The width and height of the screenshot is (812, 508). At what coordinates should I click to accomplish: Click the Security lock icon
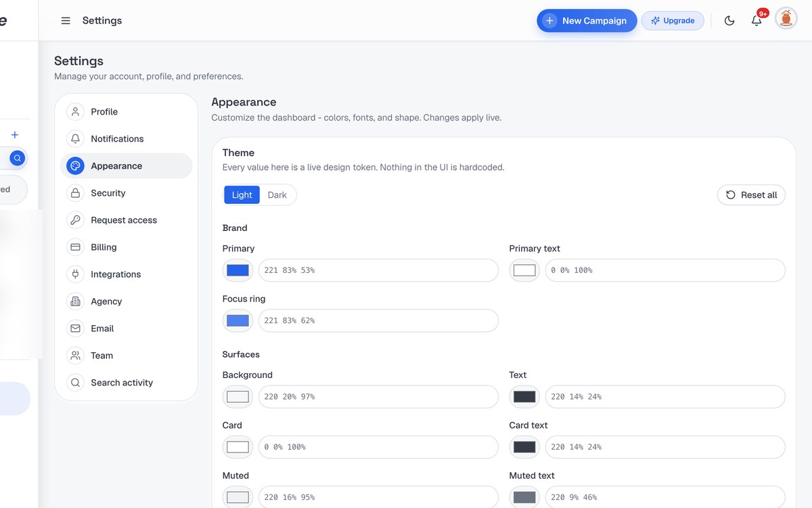(x=75, y=193)
